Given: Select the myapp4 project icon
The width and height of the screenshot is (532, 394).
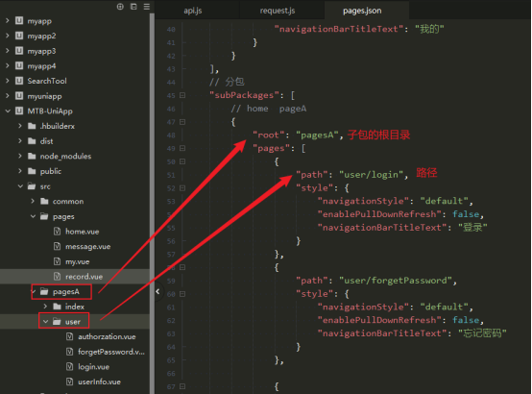Looking at the screenshot, I should 19,66.
